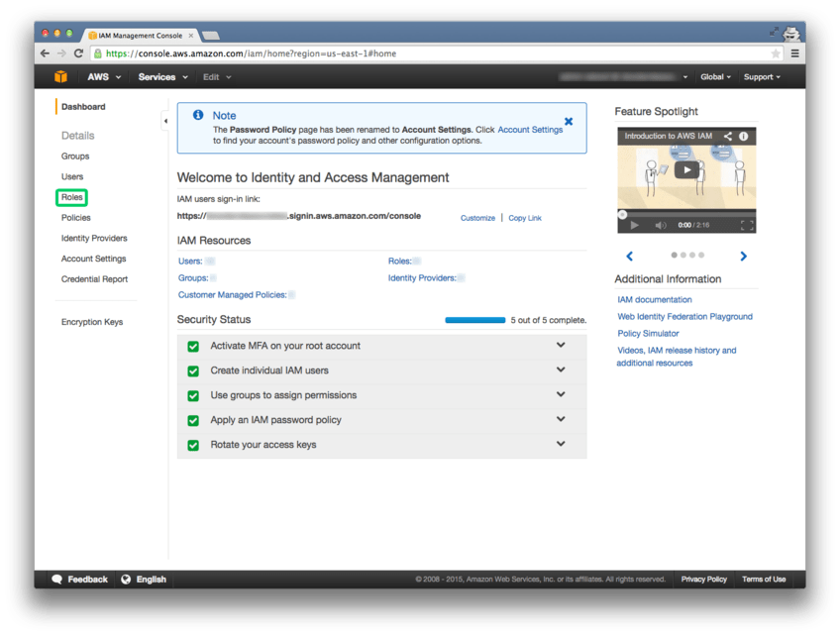Click the Use groups to assign permissions checkmark
This screenshot has width=840, height=636.
pyautogui.click(x=193, y=395)
